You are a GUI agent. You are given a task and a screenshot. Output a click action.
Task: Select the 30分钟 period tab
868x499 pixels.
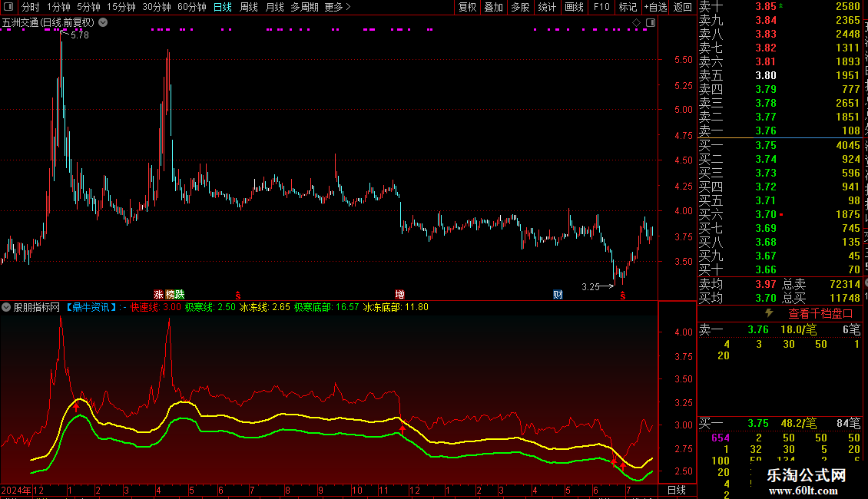(156, 7)
